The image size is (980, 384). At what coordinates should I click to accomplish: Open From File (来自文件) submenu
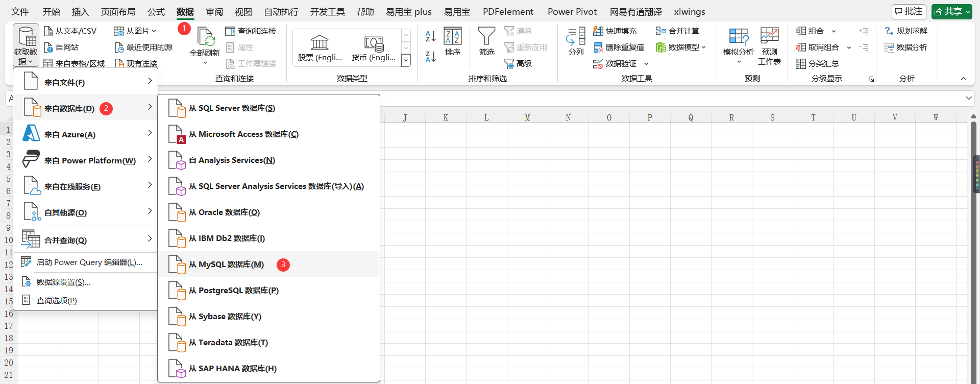coord(86,82)
